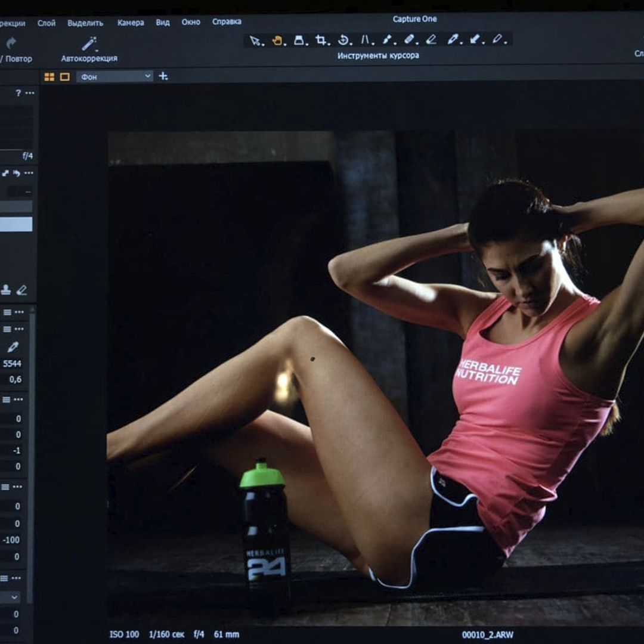Switch to multi-image grid view
The width and height of the screenshot is (644, 644).
(49, 77)
